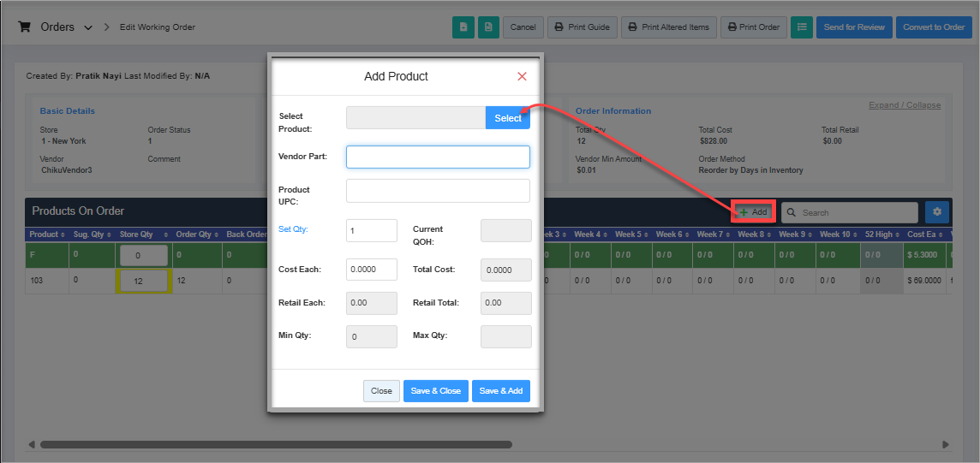Sort by the Product column header
Image resolution: width=980 pixels, height=463 pixels.
pos(44,234)
